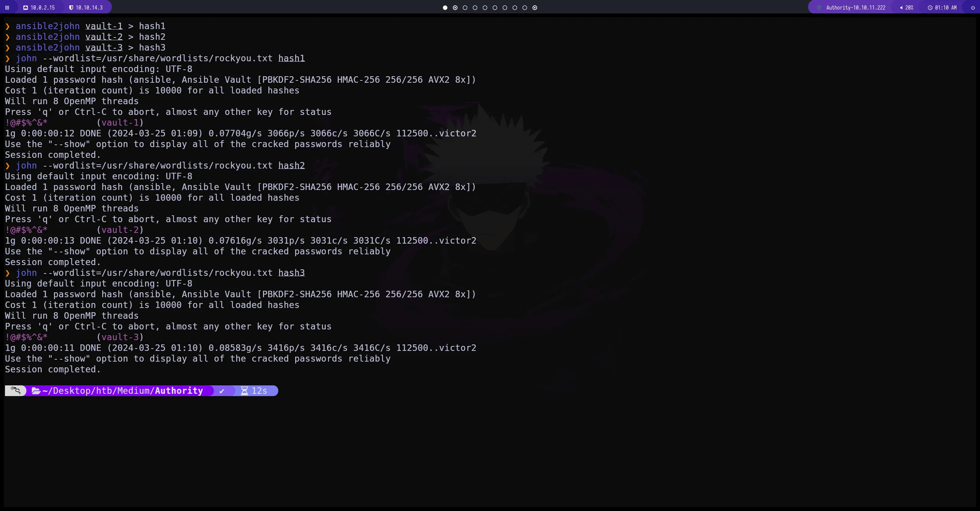Viewport: 980px width, 511px height.
Task: Switch to the last workspace dot
Action: click(x=535, y=8)
